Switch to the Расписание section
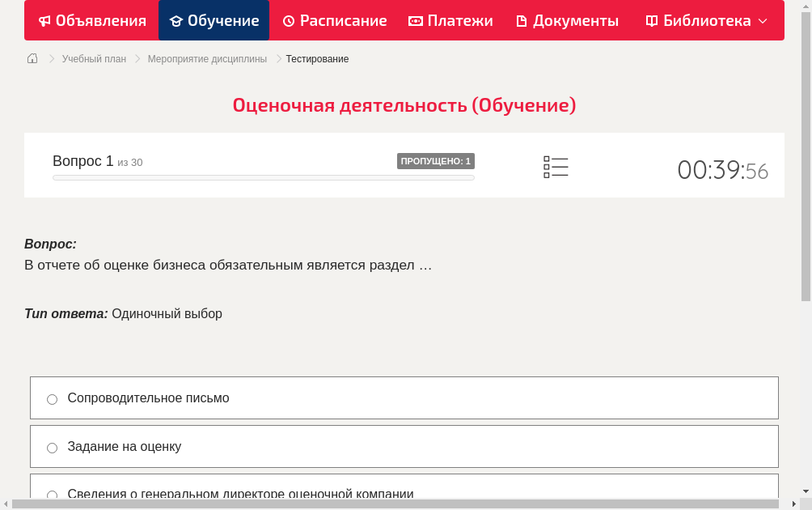The height and width of the screenshot is (510, 812). (x=334, y=20)
